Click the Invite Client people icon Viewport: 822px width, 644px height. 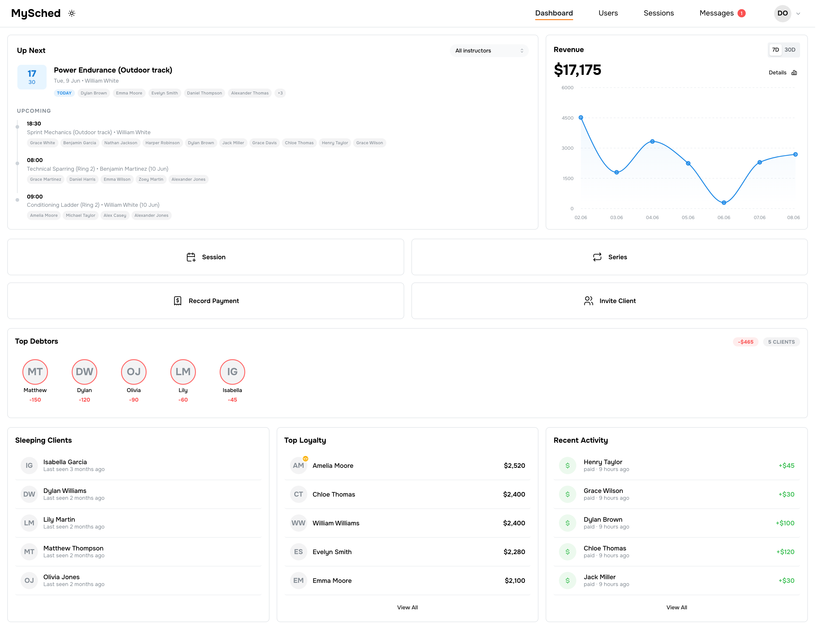(x=593, y=303)
